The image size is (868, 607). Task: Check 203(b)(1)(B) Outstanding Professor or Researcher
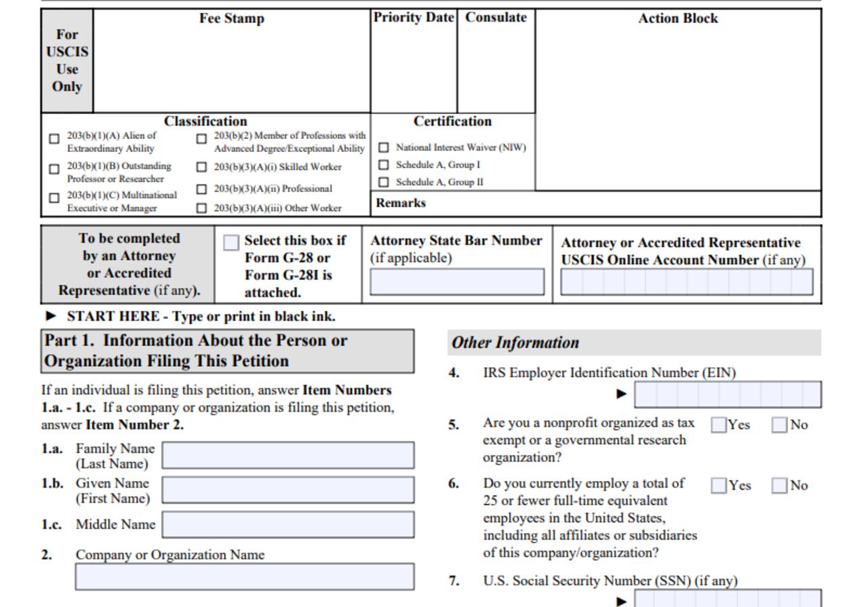[54, 170]
